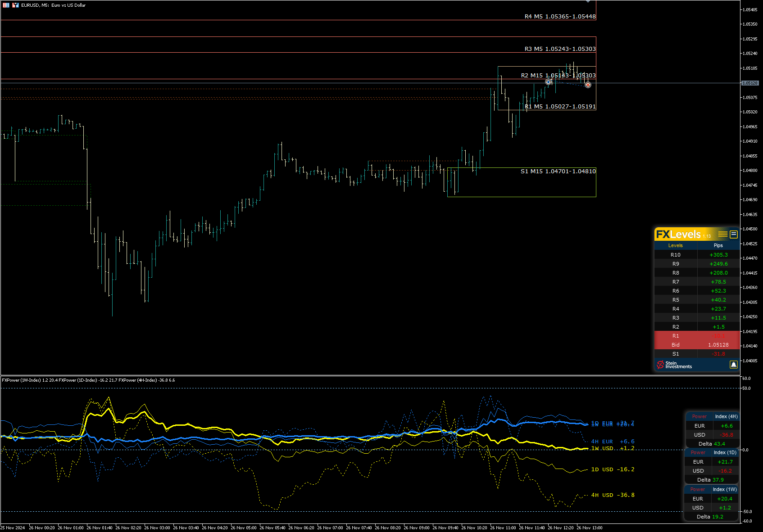This screenshot has width=763, height=532.
Task: Click the Index (4H) panel header
Action: [726, 416]
